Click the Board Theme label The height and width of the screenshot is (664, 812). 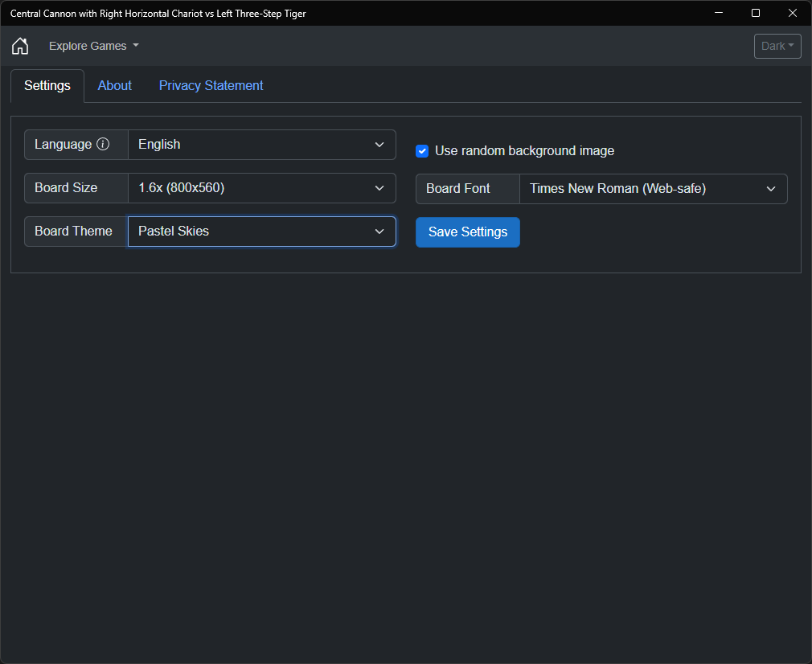[73, 232]
